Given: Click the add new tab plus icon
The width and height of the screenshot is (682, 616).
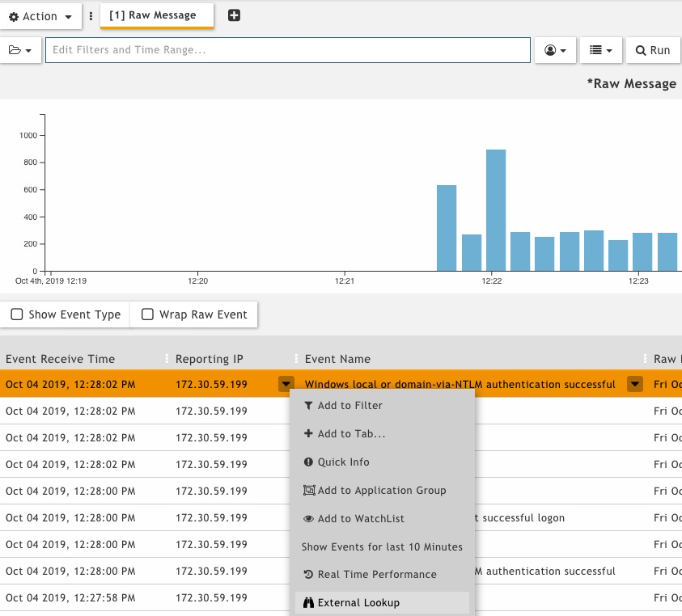Looking at the screenshot, I should point(234,15).
